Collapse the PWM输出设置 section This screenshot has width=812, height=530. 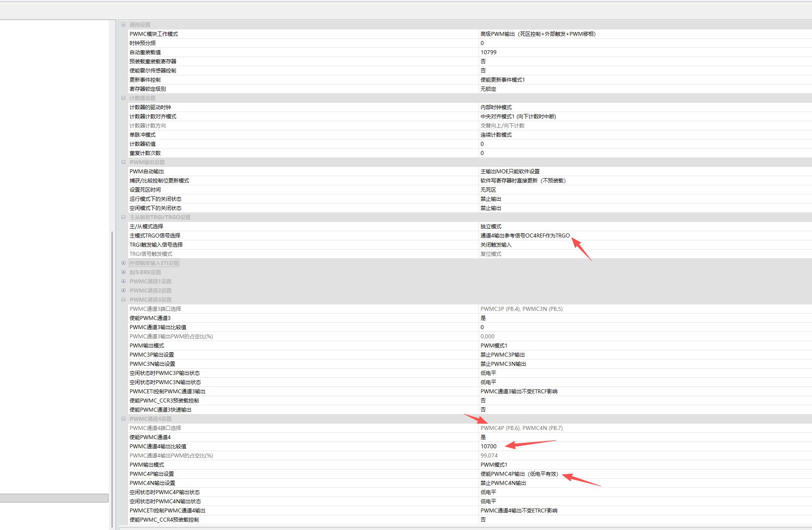(124, 162)
